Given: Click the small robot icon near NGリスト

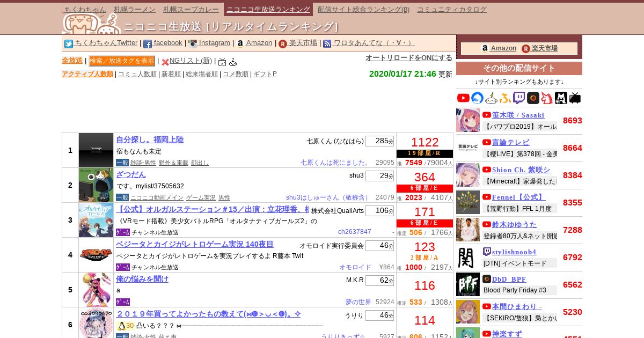Looking at the screenshot, I should point(233,62).
